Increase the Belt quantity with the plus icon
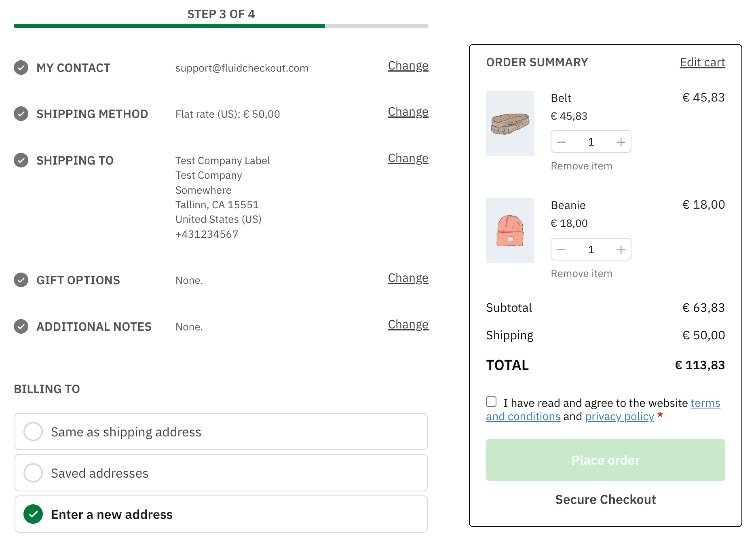This screenshot has width=756, height=546. 621,142
